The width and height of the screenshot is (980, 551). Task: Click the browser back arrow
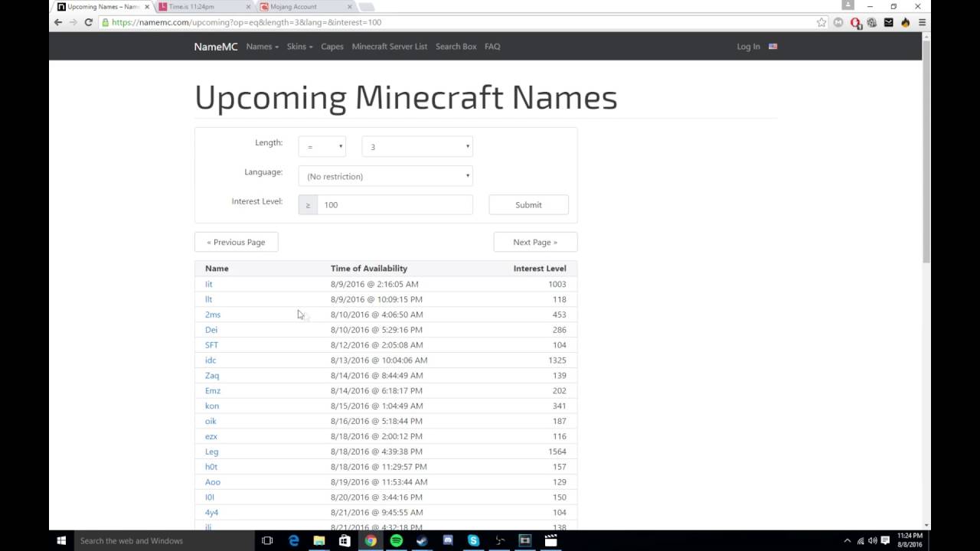(x=58, y=22)
